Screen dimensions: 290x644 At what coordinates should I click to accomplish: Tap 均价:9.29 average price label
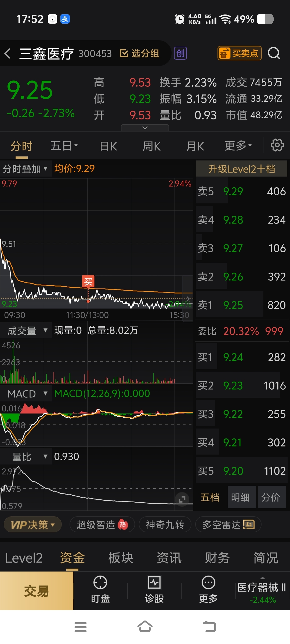(74, 169)
